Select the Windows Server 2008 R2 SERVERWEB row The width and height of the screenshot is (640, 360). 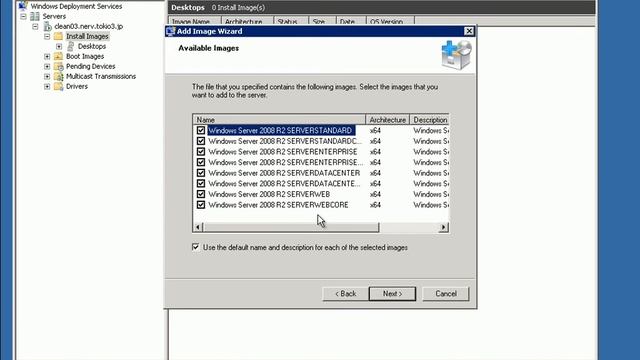pos(269,194)
